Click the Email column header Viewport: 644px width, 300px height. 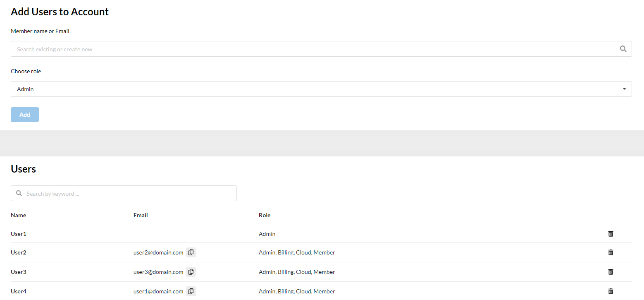pyautogui.click(x=141, y=215)
